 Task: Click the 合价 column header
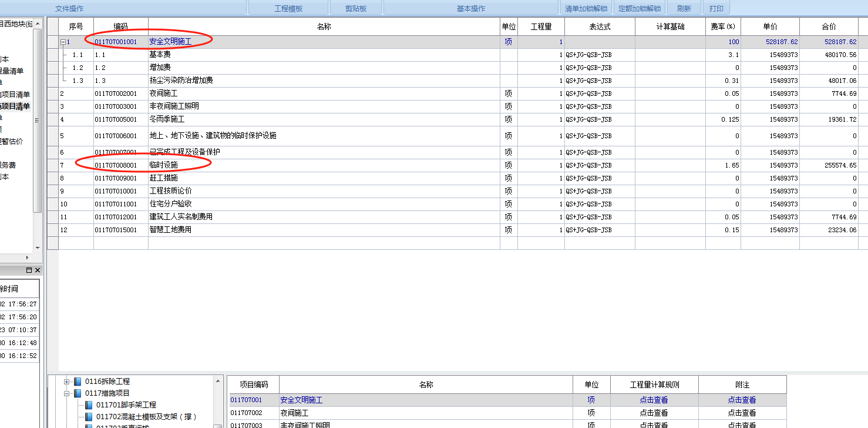(829, 27)
